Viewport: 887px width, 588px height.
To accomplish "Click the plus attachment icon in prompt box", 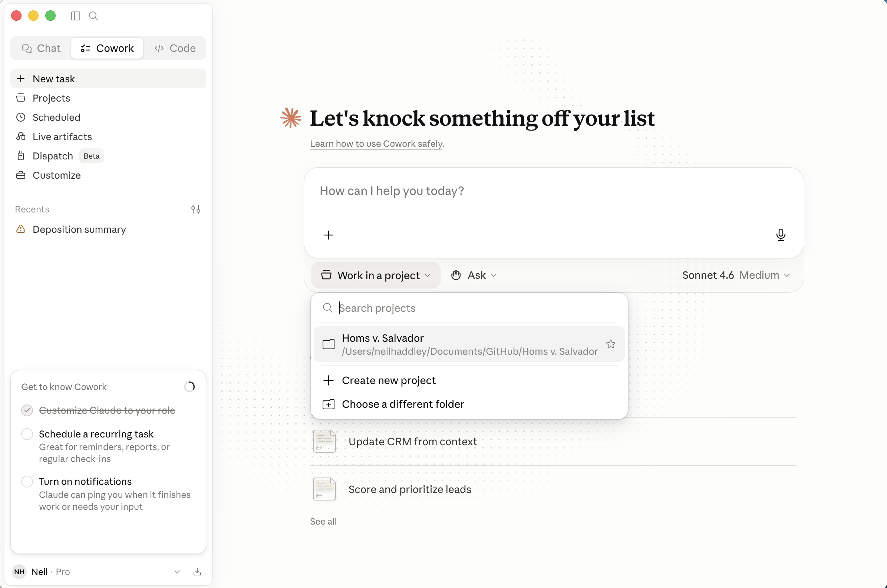I will click(329, 235).
